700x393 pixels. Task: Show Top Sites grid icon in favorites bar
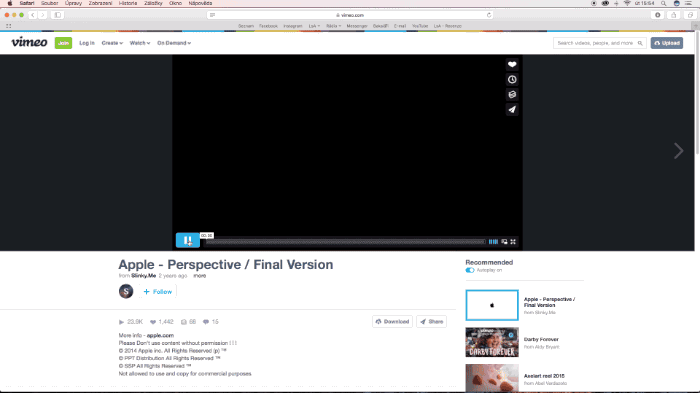pos(8,26)
